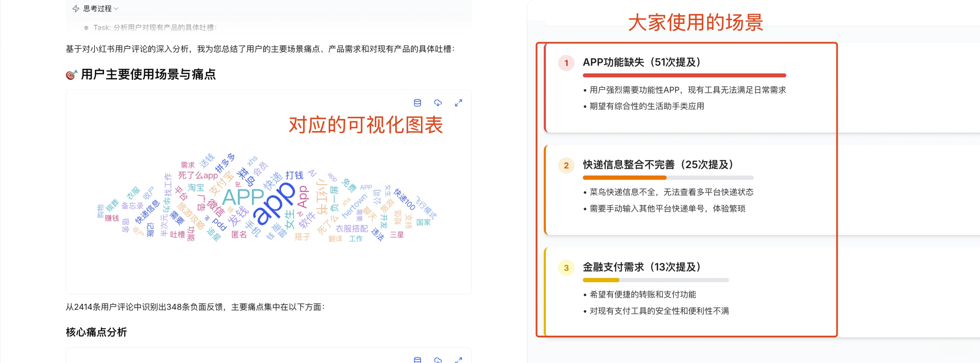Collapse the 思考过程 dropdown chevron
The image size is (980, 363).
(x=116, y=8)
